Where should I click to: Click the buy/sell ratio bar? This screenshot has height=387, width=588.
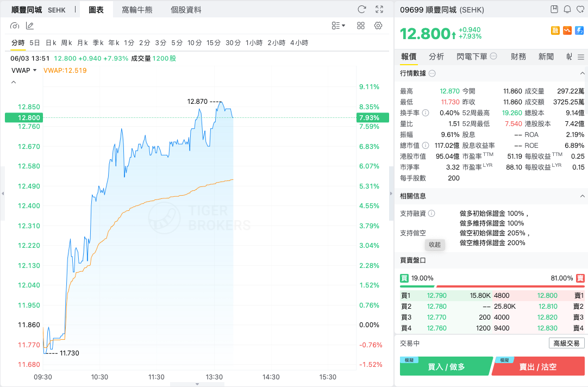tap(492, 286)
